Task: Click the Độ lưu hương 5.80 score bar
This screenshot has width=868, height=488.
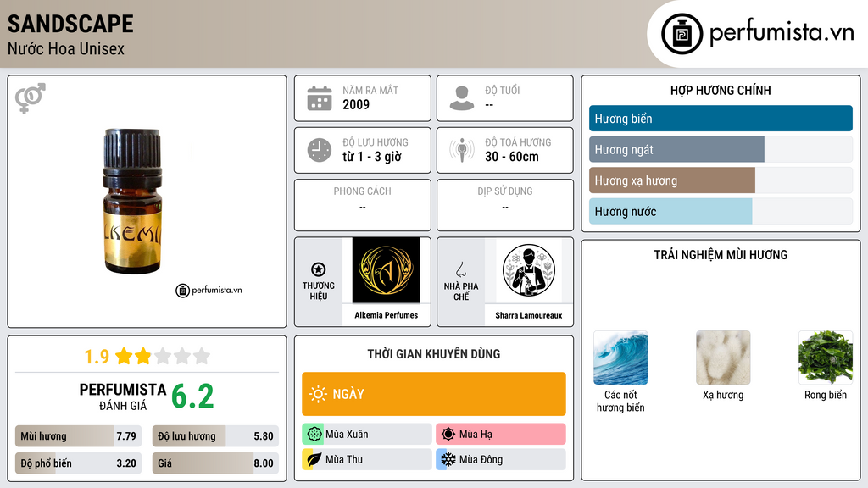Action: [x=215, y=436]
